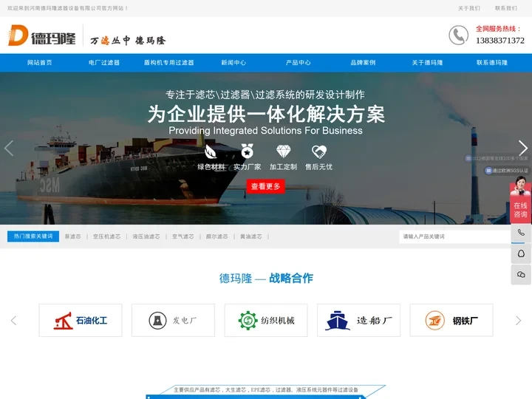Select the 造船厂 partner card
Screen dimensions: 532x399
coord(358,320)
